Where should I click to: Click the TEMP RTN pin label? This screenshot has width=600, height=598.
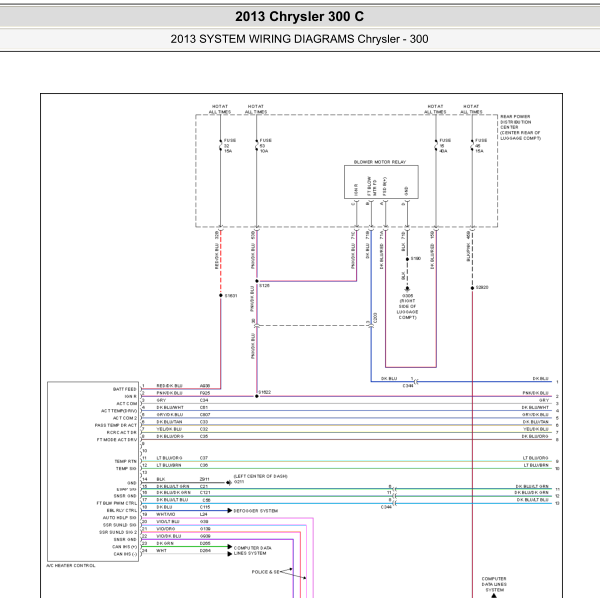point(125,461)
